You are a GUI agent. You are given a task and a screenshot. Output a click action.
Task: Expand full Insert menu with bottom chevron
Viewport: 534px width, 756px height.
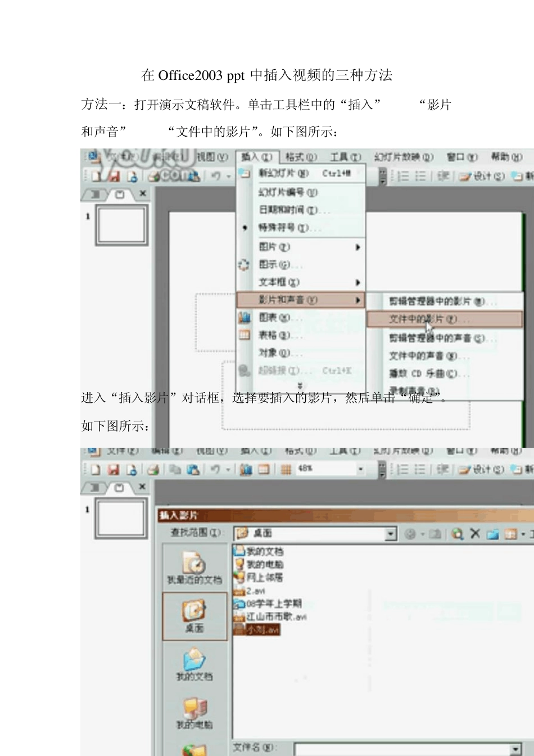(300, 386)
